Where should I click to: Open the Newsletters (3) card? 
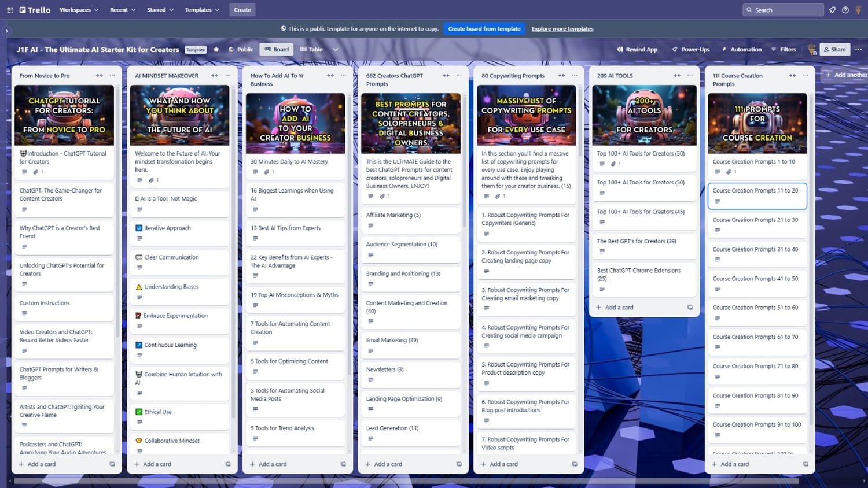click(411, 374)
